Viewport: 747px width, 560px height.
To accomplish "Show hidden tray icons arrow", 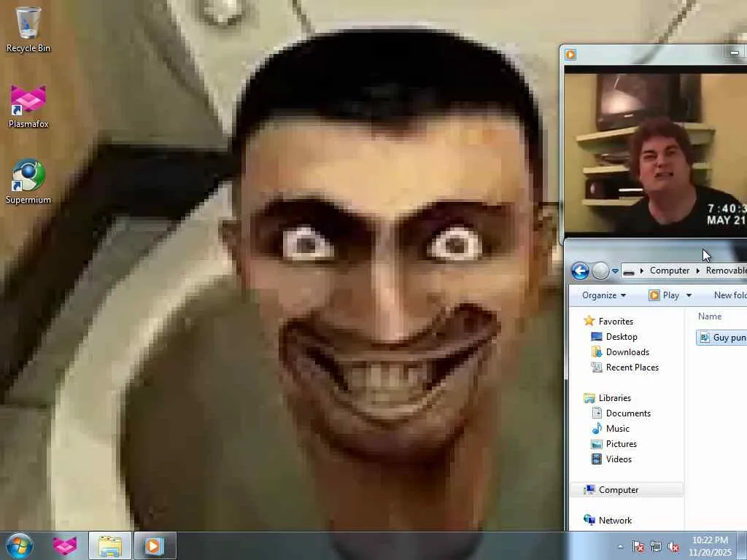I will coord(620,547).
